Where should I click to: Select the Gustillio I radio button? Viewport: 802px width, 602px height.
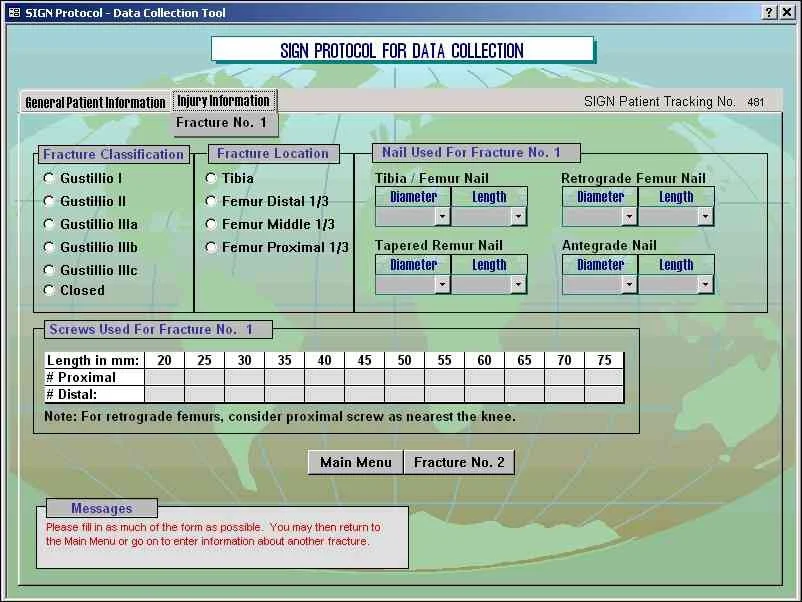coord(49,178)
